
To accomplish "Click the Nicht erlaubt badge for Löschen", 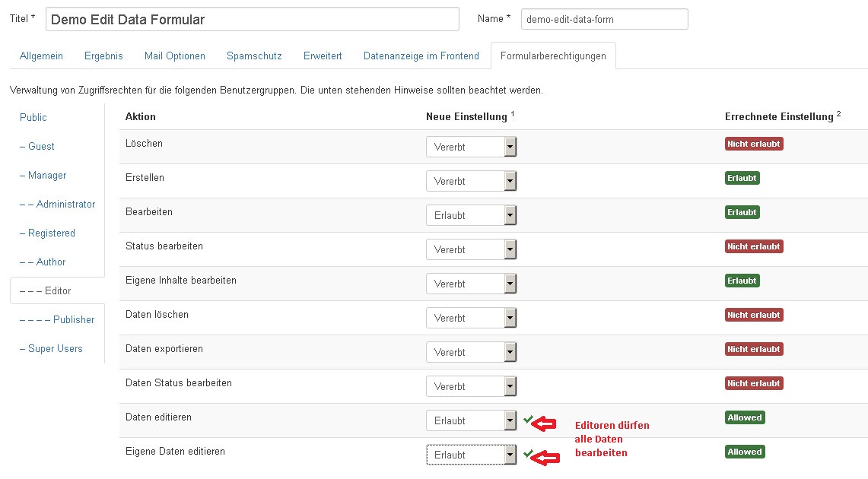I will (753, 144).
